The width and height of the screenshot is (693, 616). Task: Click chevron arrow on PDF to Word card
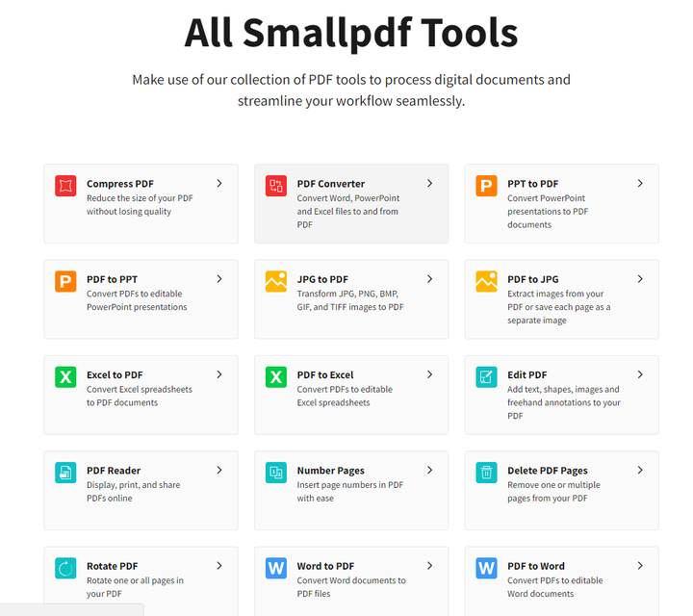pyautogui.click(x=640, y=566)
